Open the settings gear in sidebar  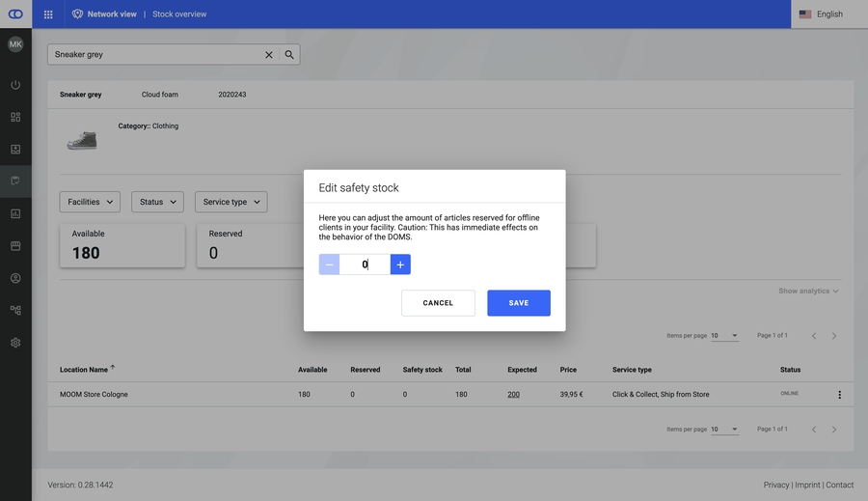coord(15,343)
